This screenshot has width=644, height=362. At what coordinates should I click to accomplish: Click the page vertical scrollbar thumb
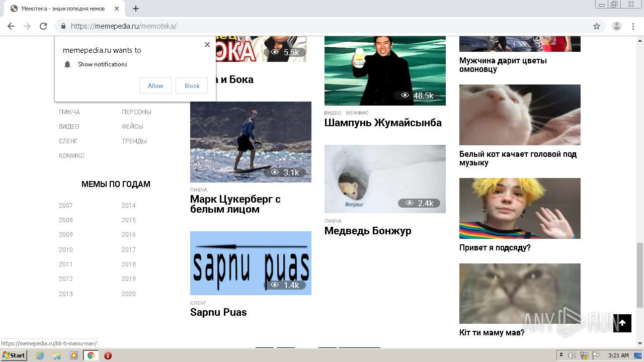640,275
